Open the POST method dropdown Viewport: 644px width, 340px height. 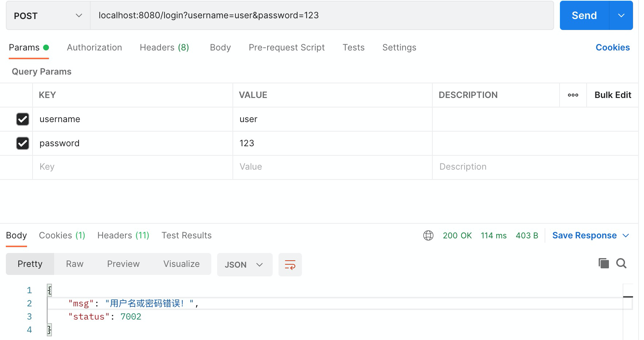point(48,15)
